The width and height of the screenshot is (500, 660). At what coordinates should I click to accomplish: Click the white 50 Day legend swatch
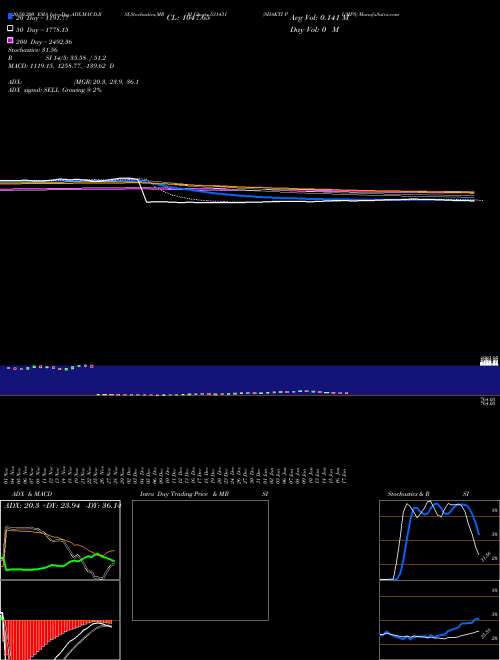11,29
